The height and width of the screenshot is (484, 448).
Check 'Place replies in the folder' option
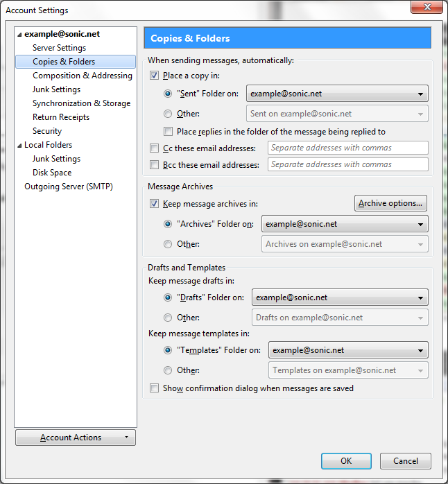pyautogui.click(x=169, y=131)
